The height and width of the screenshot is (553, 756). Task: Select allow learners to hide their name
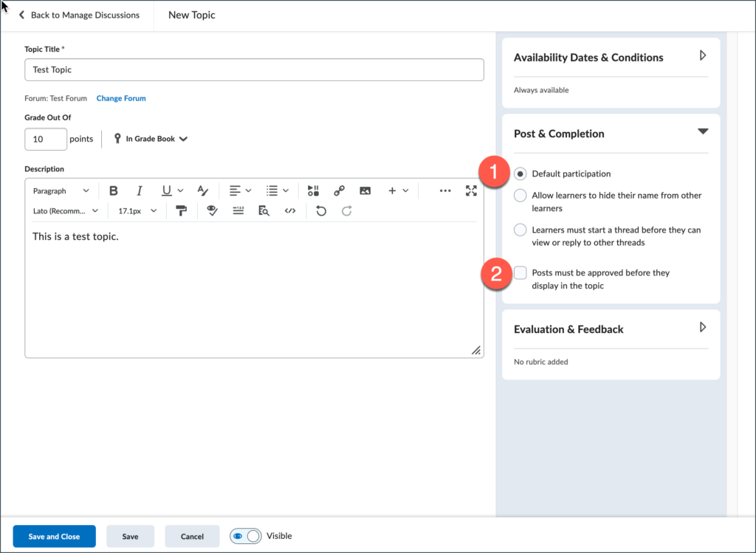coord(520,196)
